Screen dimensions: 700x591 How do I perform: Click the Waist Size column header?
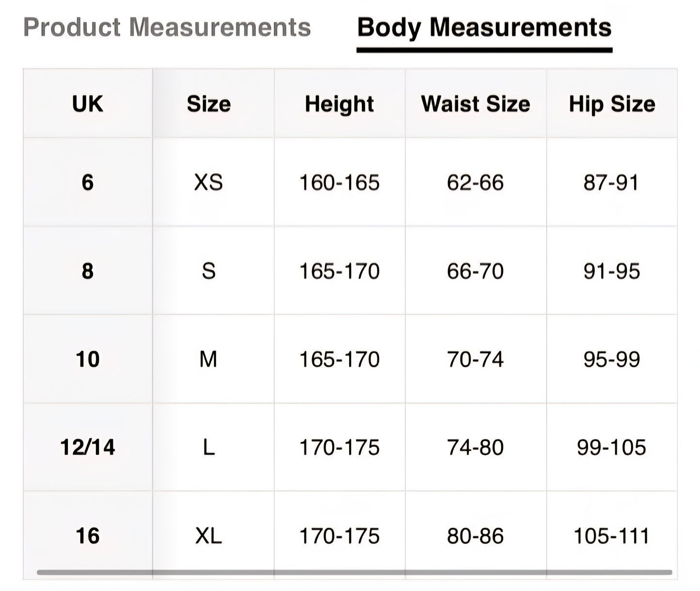[475, 104]
